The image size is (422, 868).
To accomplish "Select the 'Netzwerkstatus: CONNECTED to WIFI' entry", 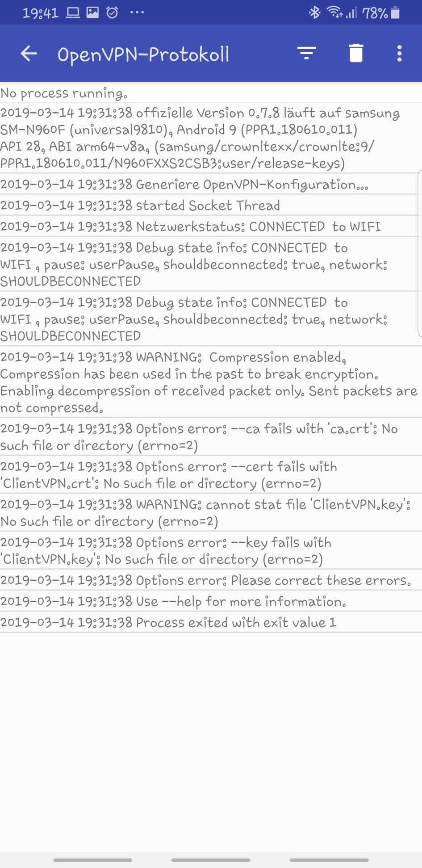I will click(211, 226).
